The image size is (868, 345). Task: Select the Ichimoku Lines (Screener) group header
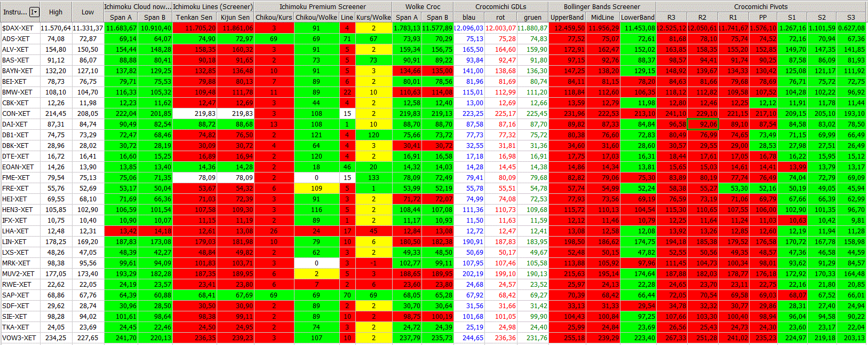tap(213, 6)
